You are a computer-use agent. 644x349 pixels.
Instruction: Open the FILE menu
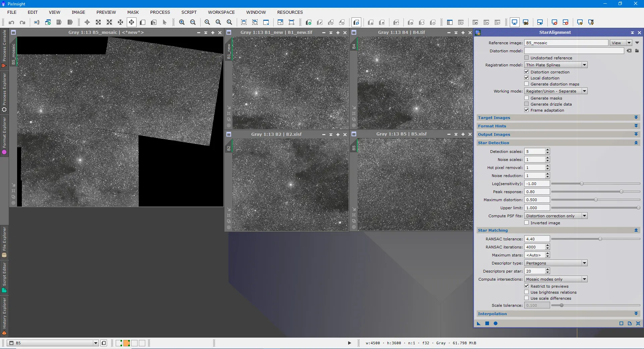[12, 12]
